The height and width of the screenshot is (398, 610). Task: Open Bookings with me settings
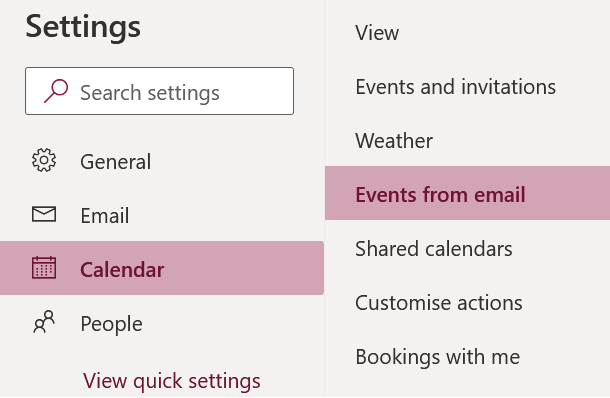tap(437, 357)
